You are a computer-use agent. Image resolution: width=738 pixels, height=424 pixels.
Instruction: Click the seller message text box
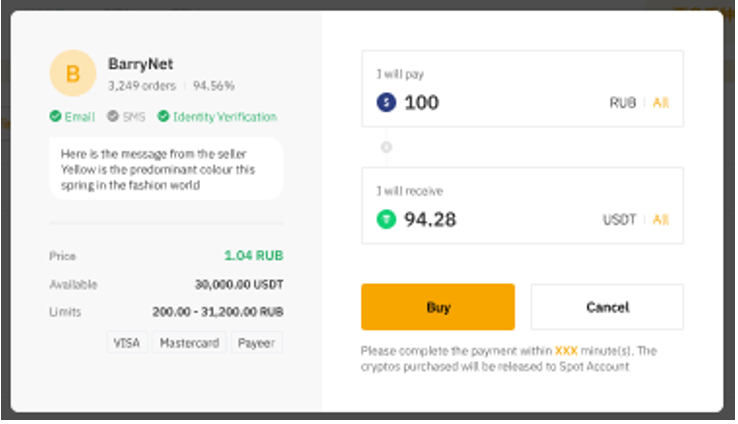pos(166,168)
